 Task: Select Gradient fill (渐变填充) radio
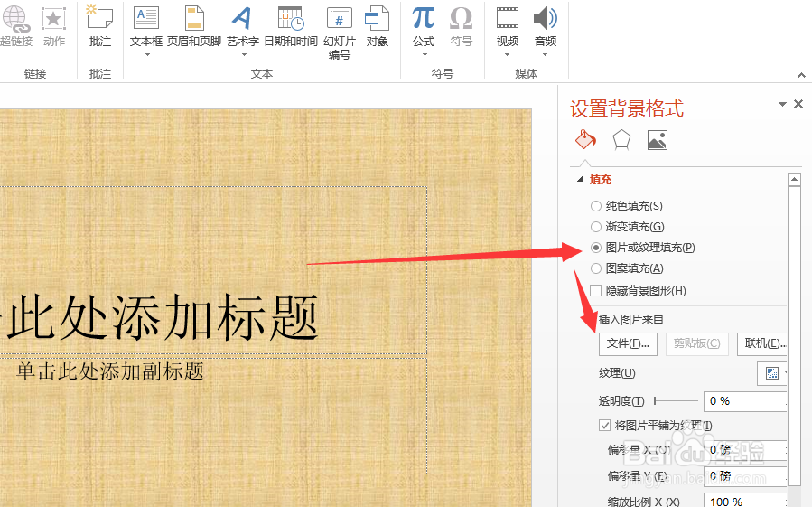pos(596,227)
